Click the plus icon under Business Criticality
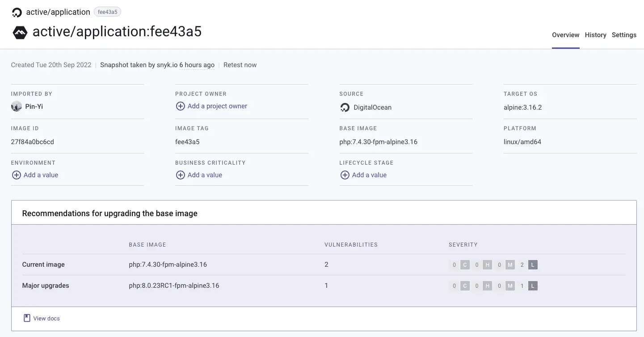The width and height of the screenshot is (644, 337). 180,175
